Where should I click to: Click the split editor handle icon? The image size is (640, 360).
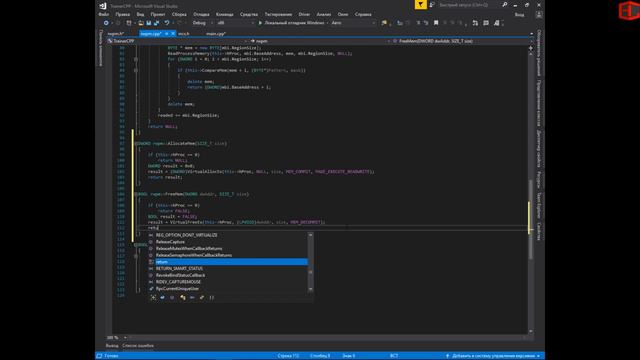click(x=531, y=48)
